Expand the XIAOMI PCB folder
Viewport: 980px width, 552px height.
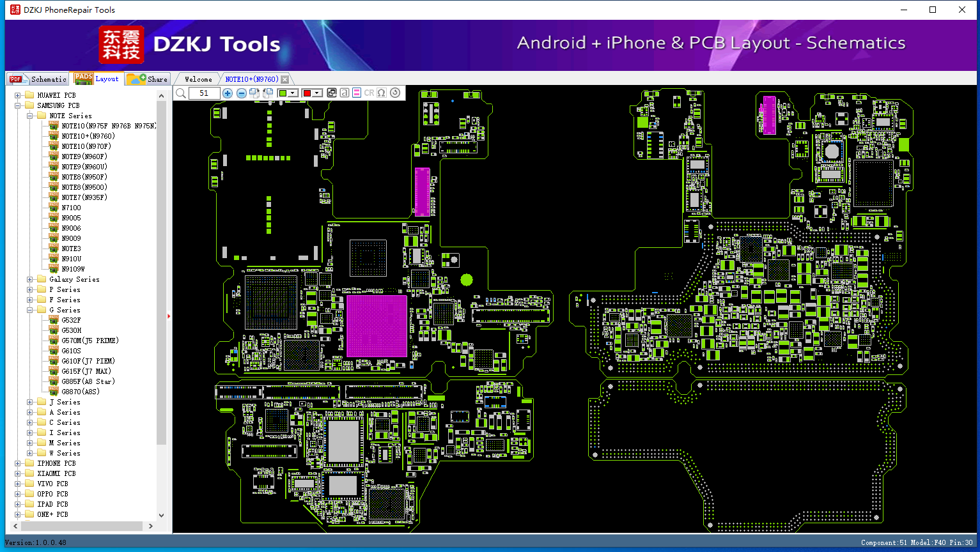18,473
